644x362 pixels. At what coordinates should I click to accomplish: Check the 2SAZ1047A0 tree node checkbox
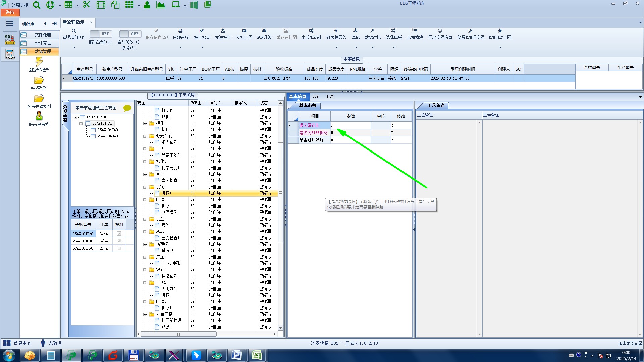pos(93,130)
